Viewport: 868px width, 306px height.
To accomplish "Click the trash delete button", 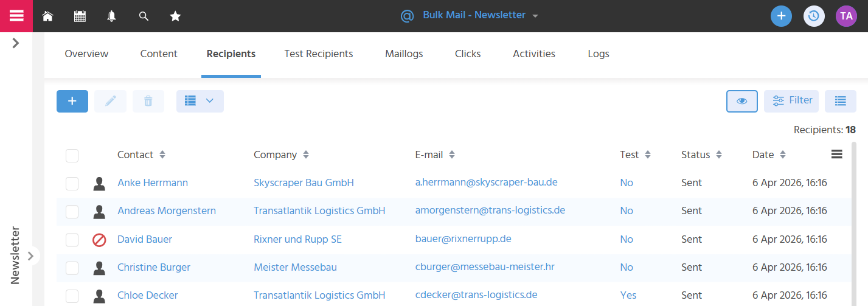I will [148, 101].
